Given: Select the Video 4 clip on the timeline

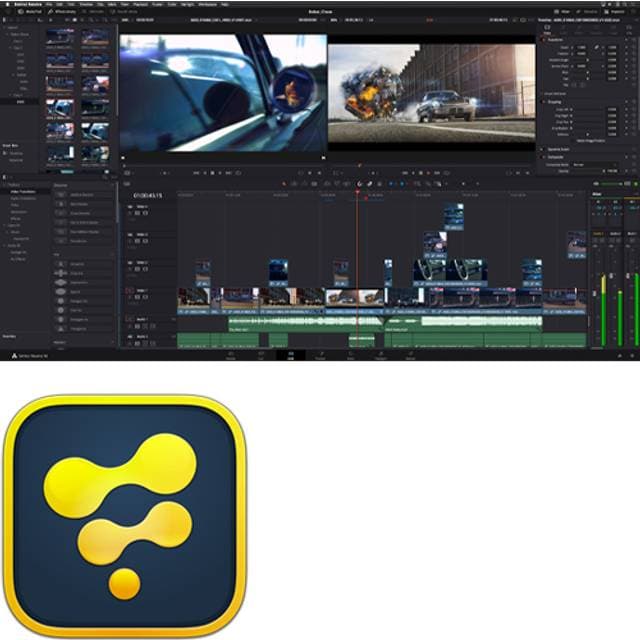Looking at the screenshot, I should click(x=453, y=217).
